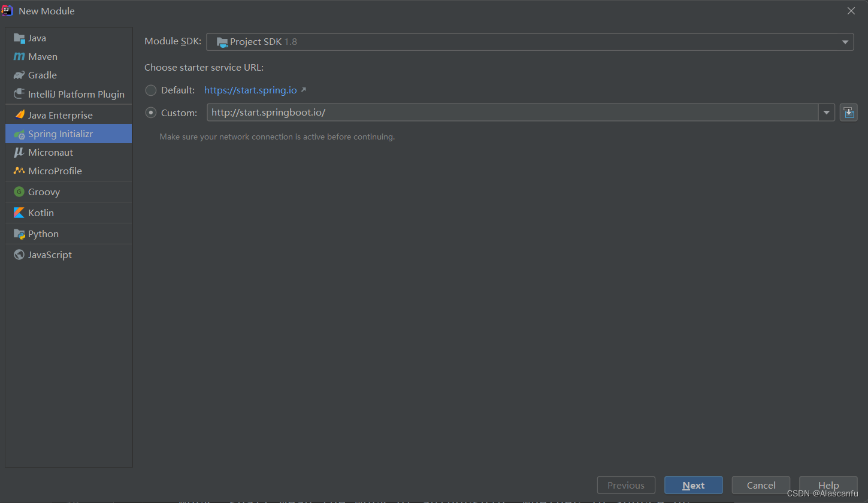Click the Kotlin logo icon
The image size is (868, 503).
point(19,213)
